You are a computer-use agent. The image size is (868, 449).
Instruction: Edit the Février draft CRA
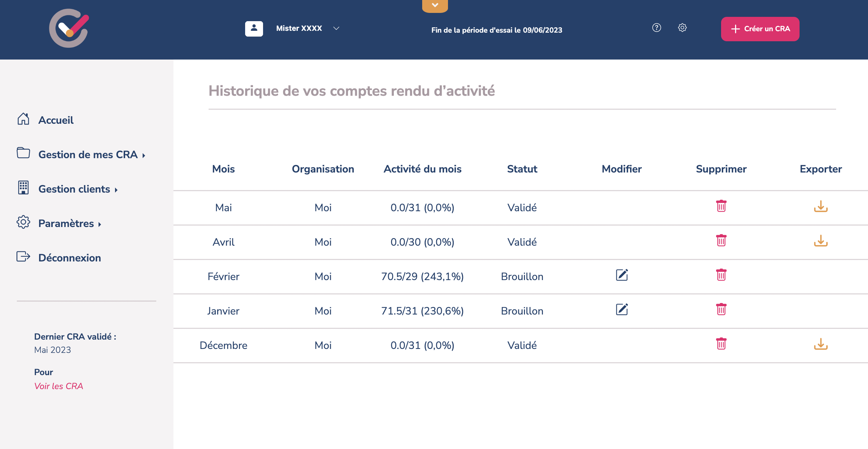(622, 275)
